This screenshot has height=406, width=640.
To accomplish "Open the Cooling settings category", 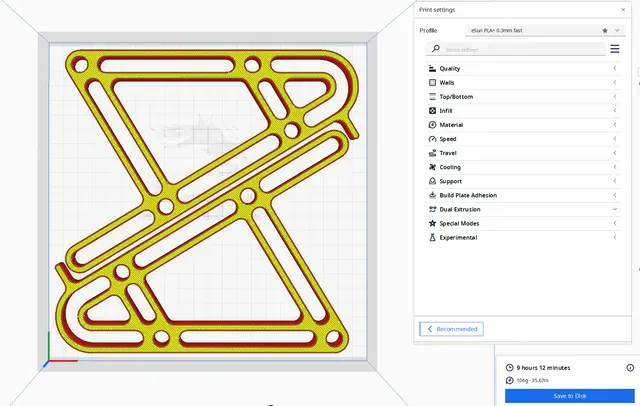I will [522, 167].
